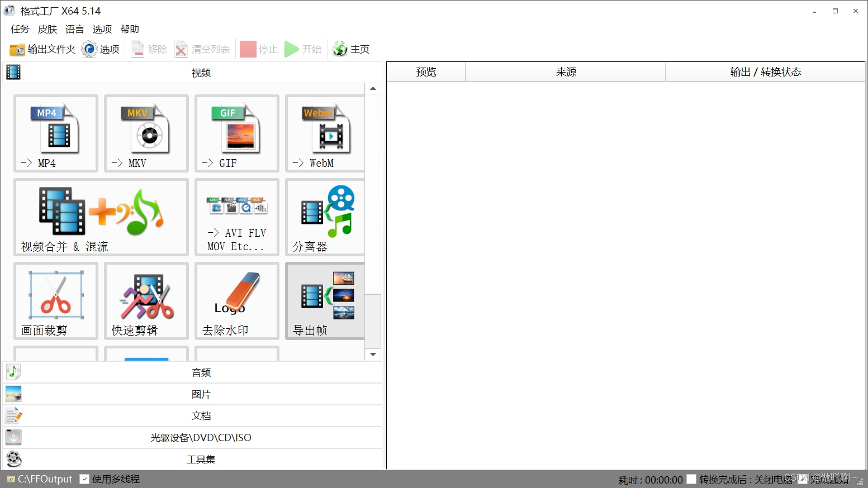
Task: Toggle the 使用多线程 checkbox
Action: click(x=84, y=479)
